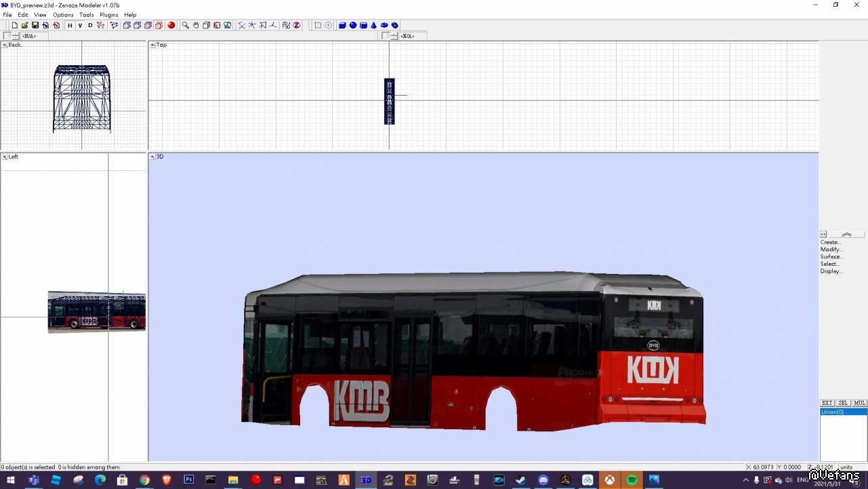Image resolution: width=868 pixels, height=489 pixels.
Task: Collapse the command panel with chevron bar
Action: [x=846, y=234]
